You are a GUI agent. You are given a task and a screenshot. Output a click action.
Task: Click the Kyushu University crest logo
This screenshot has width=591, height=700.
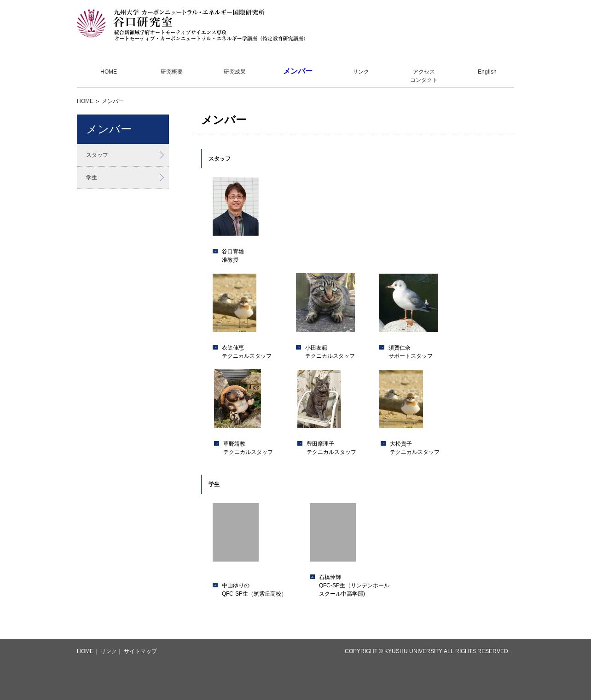point(91,23)
